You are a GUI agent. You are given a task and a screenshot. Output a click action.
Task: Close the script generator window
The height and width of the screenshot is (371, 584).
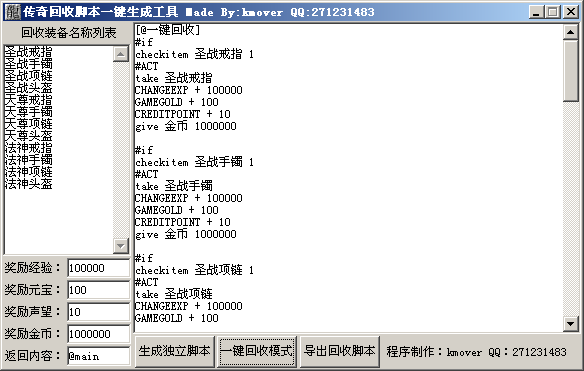point(571,12)
